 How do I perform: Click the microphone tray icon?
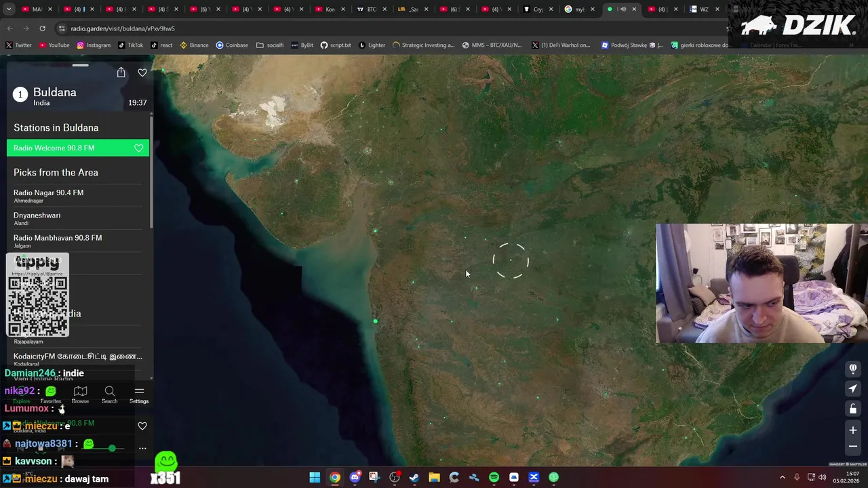(797, 477)
